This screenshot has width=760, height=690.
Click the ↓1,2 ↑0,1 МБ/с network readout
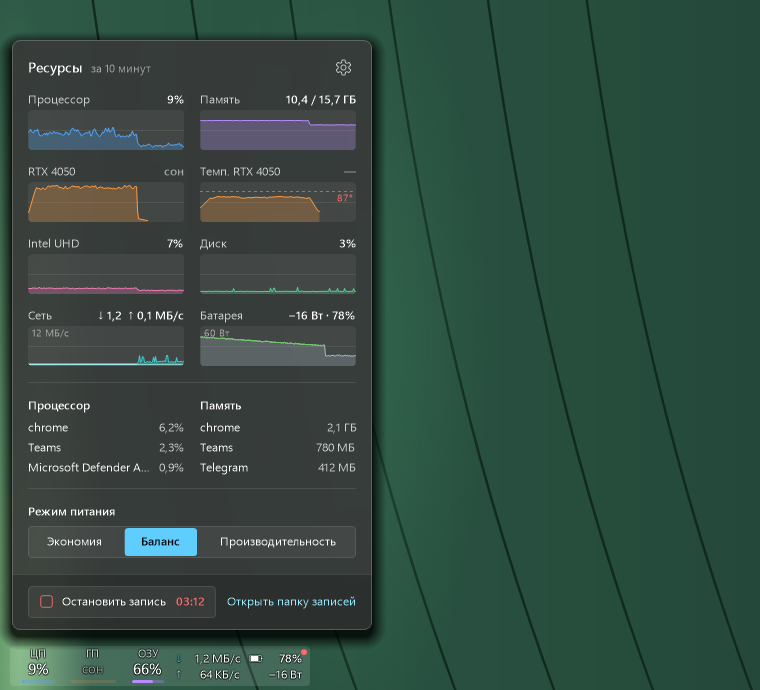tap(141, 316)
